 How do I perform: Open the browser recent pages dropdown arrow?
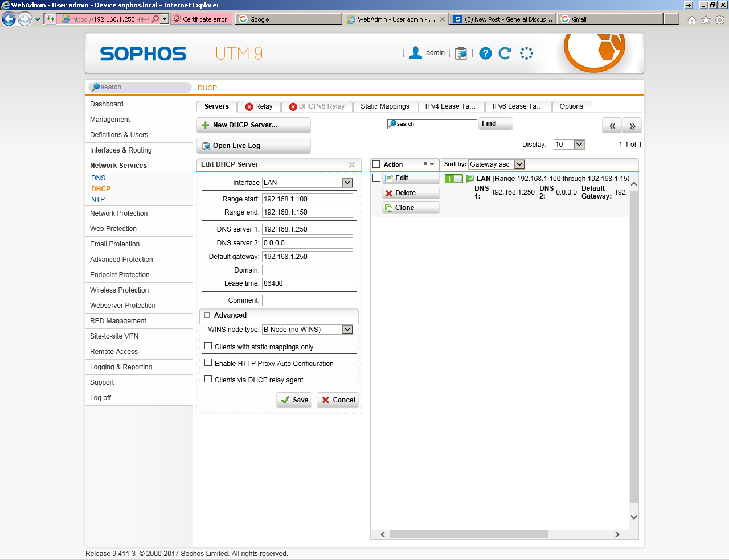click(38, 19)
